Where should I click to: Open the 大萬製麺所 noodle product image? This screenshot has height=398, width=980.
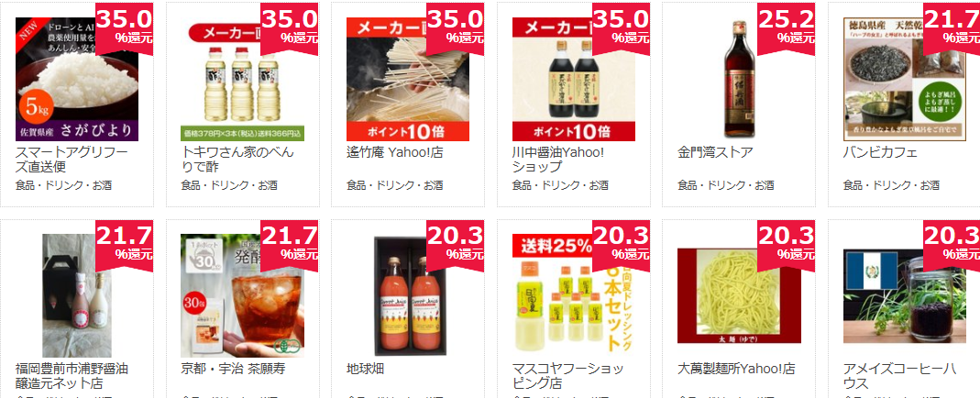(740, 295)
